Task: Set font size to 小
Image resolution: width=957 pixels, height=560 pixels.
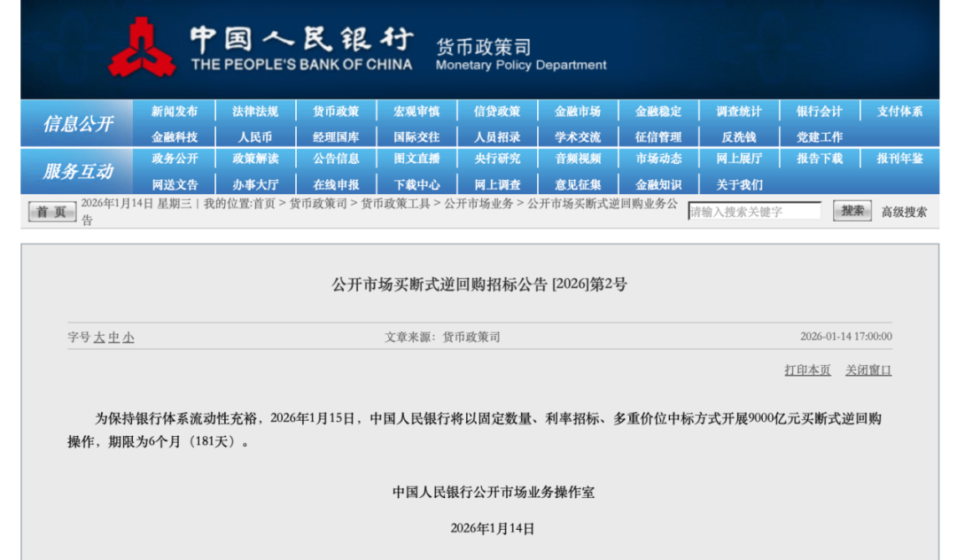Action: [x=128, y=338]
